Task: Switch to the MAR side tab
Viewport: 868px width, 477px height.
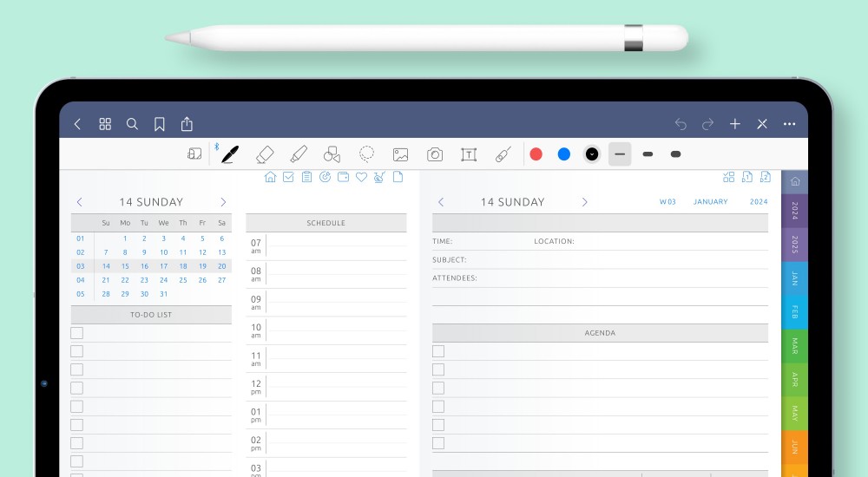Action: point(794,346)
